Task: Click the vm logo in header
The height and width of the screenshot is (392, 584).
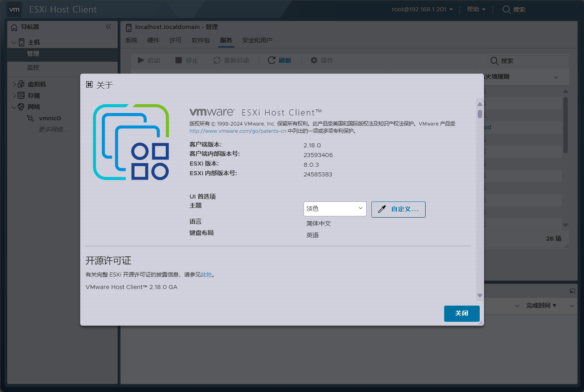Action: point(14,9)
